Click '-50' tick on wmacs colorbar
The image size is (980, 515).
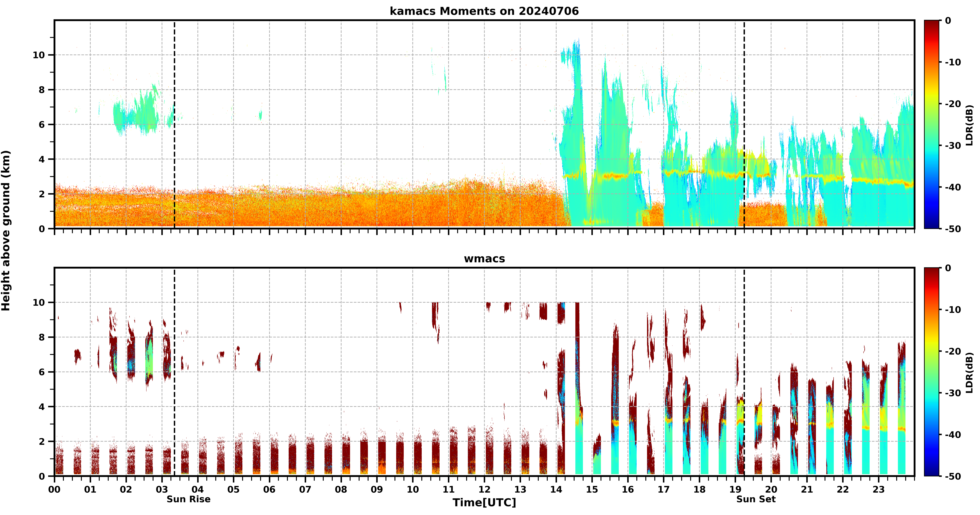click(x=953, y=476)
